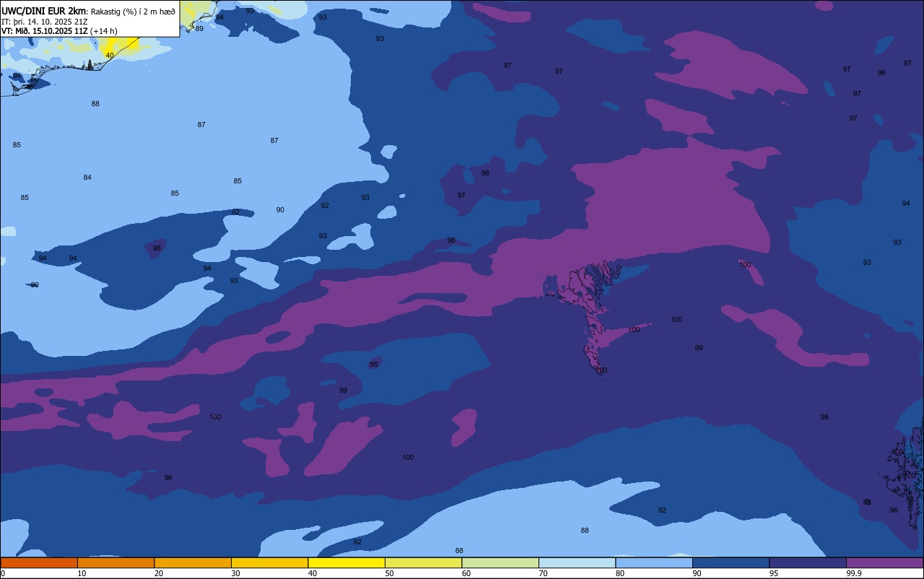Select the orange 10–20 legend segment
This screenshot has height=579, width=924.
click(x=115, y=562)
